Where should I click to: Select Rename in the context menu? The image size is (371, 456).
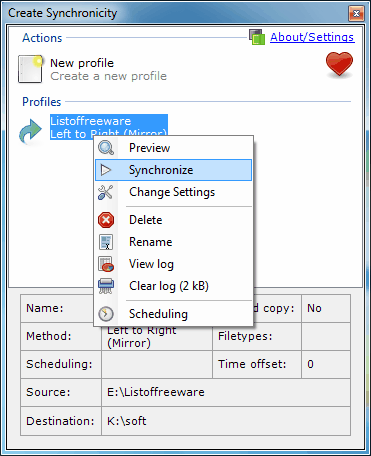[x=174, y=242]
